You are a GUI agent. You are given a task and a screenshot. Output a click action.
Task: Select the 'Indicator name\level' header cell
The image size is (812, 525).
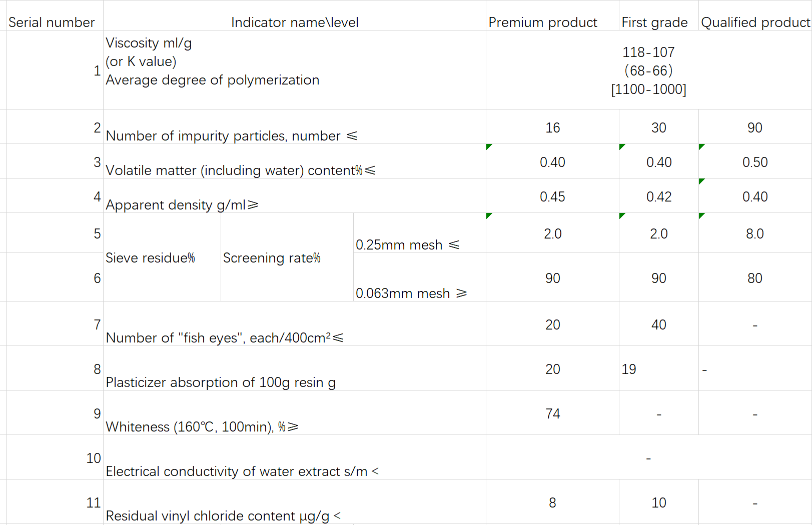pyautogui.click(x=294, y=22)
